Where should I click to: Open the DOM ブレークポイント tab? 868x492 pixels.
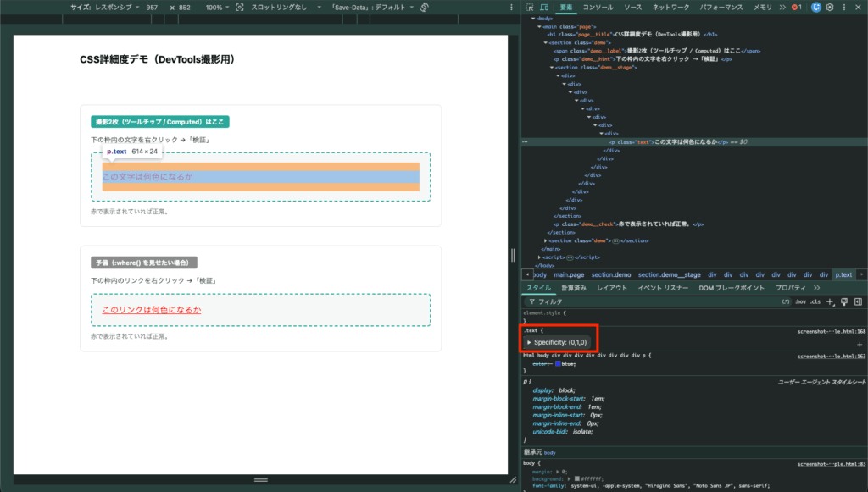pos(732,288)
